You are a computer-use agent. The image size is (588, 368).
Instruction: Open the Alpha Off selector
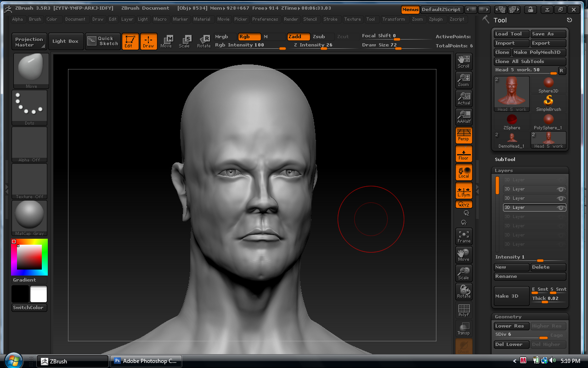pyautogui.click(x=29, y=144)
